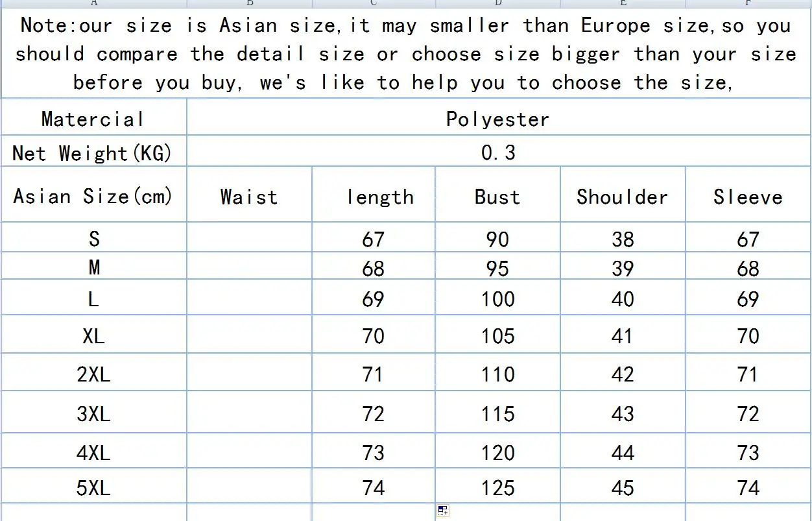Select the shoulder value 38 cell
This screenshot has width=812, height=521.
[622, 239]
